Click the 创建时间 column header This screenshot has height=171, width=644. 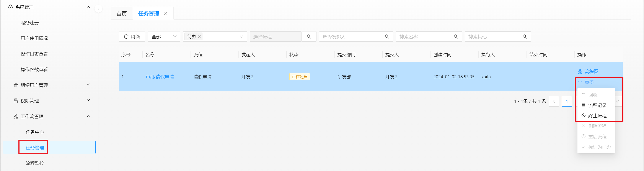tap(442, 55)
